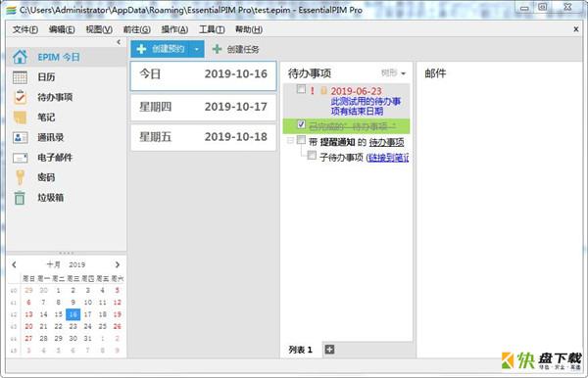Image resolution: width=588 pixels, height=378 pixels.
Task: Click the sidebar splitter handle dots
Action: click(67, 253)
